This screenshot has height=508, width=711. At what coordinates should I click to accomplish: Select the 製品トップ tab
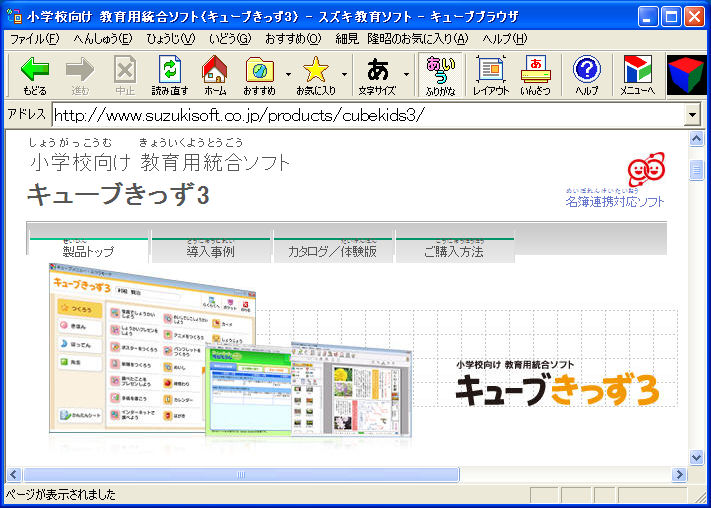pos(88,251)
